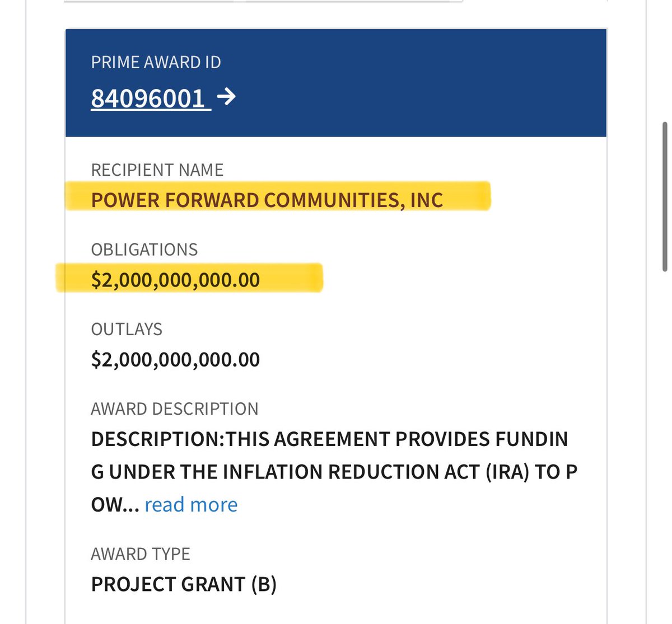Click the OBLIGATIONS label
This screenshot has height=624, width=672.
pyautogui.click(x=144, y=249)
